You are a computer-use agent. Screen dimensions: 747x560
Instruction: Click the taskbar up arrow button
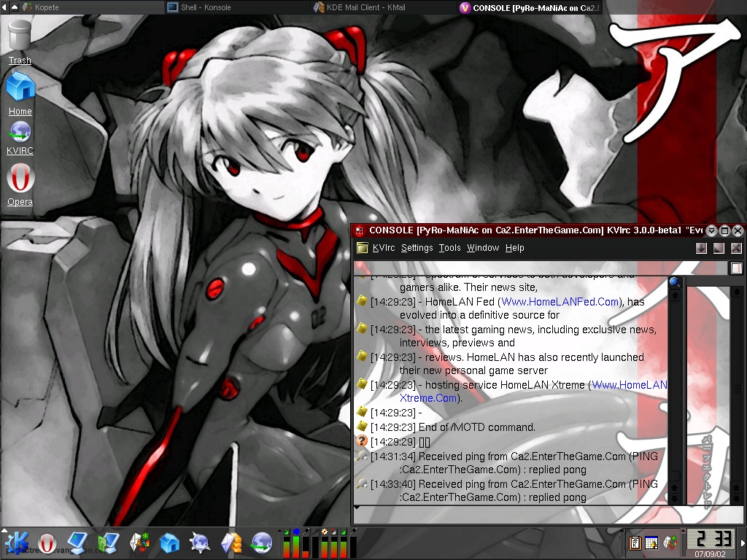(x=15, y=7)
